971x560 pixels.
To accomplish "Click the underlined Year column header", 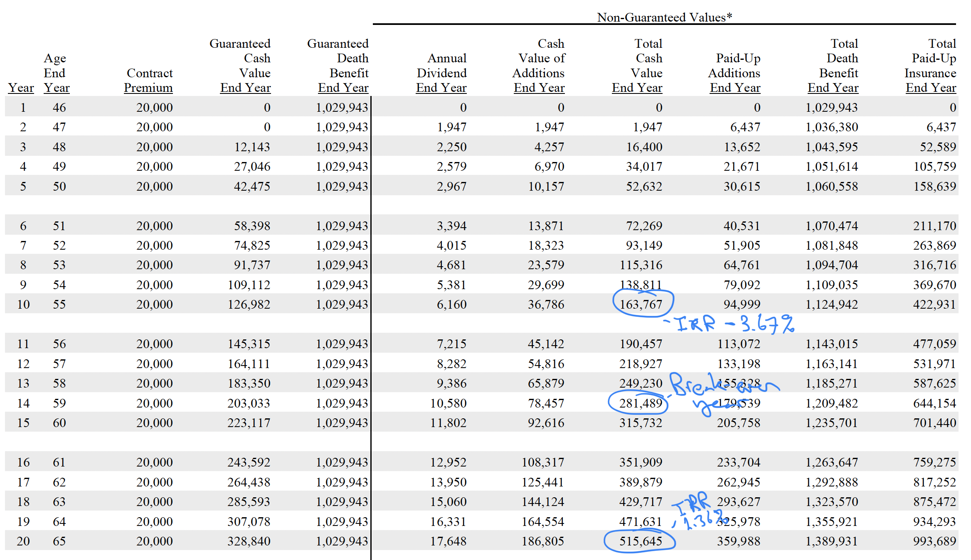I will pos(21,88).
